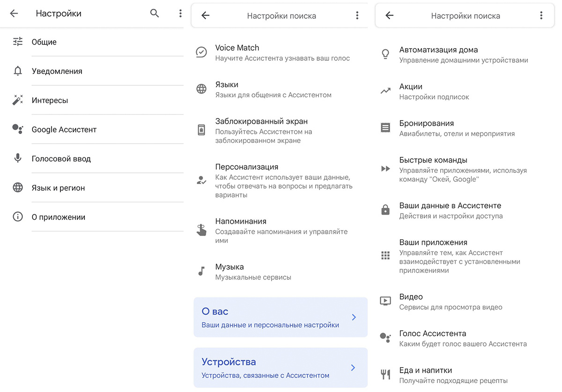The image size is (562, 392).
Task: Open the three-dot menu in Настройки header
Action: [180, 14]
